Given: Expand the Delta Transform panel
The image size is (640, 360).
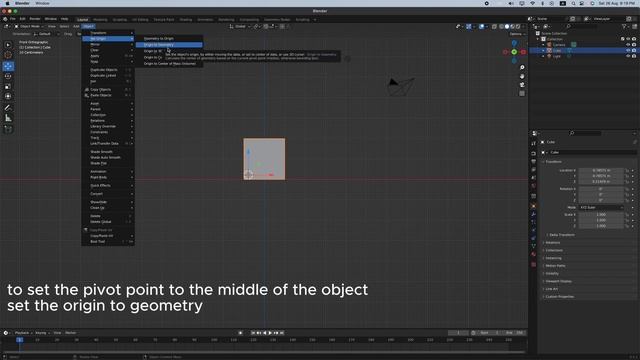Looking at the screenshot, I should coord(561,235).
